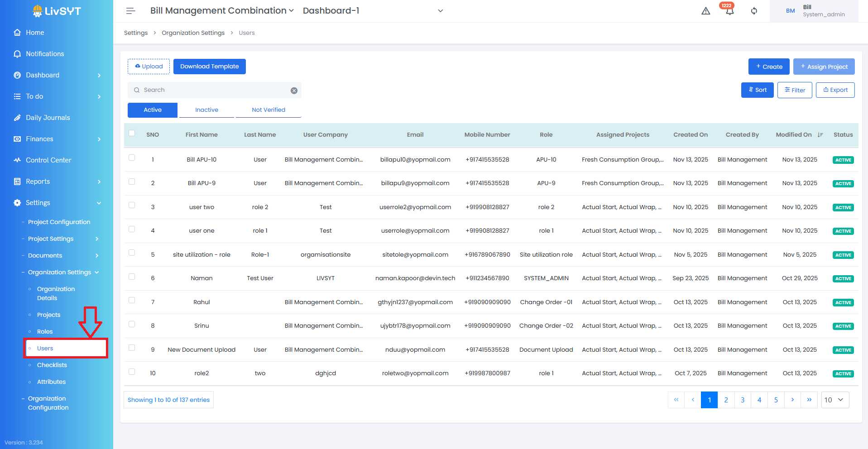
Task: Go to last page double-arrow icon
Action: tap(809, 400)
